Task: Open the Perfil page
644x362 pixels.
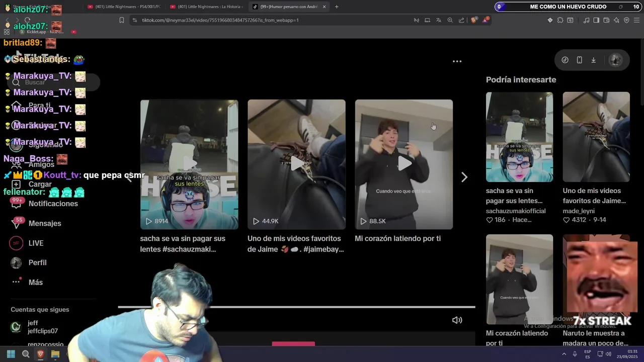Action: (x=29, y=262)
